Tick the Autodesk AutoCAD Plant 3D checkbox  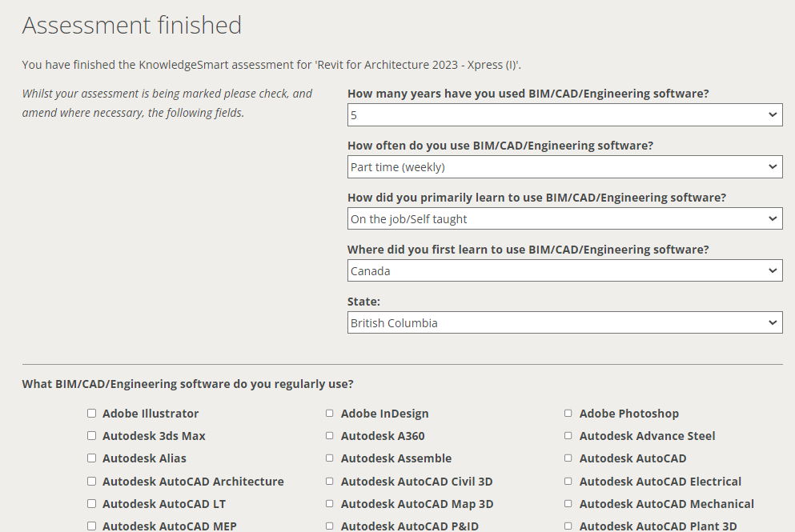568,526
